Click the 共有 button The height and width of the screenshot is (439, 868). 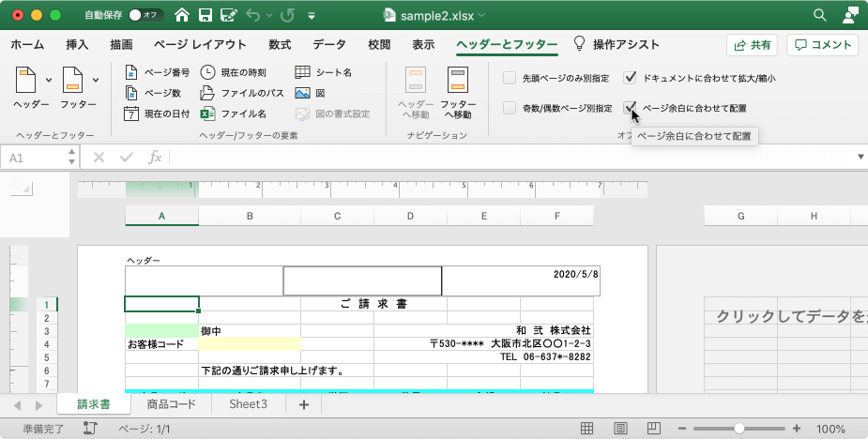point(752,45)
